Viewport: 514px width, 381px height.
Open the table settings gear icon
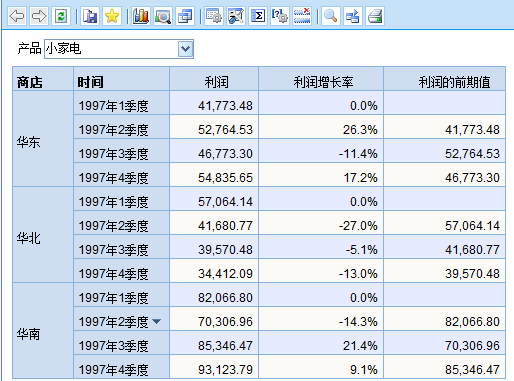click(214, 16)
